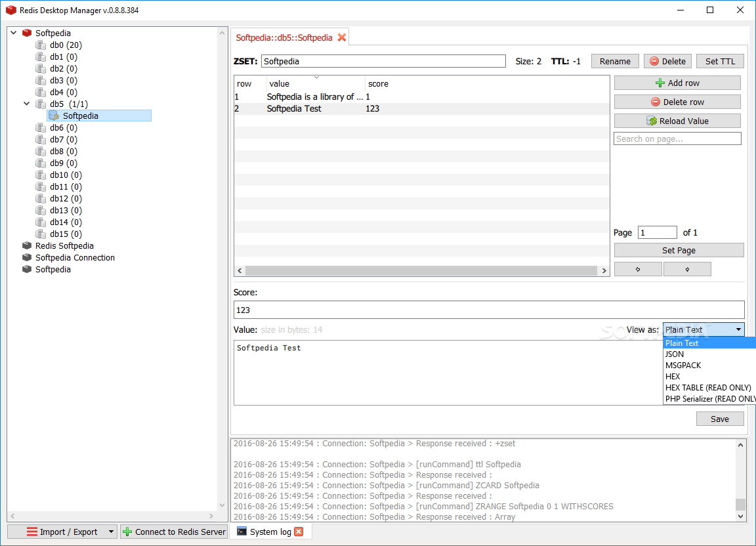Viewport: 756px width, 546px height.
Task: Go to previous page arrow button
Action: pos(638,269)
